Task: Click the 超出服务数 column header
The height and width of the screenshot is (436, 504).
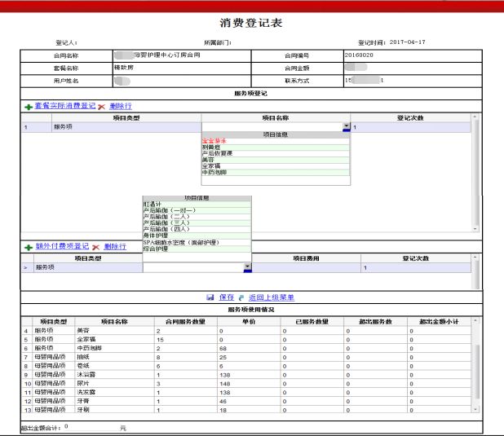Action: click(375, 322)
